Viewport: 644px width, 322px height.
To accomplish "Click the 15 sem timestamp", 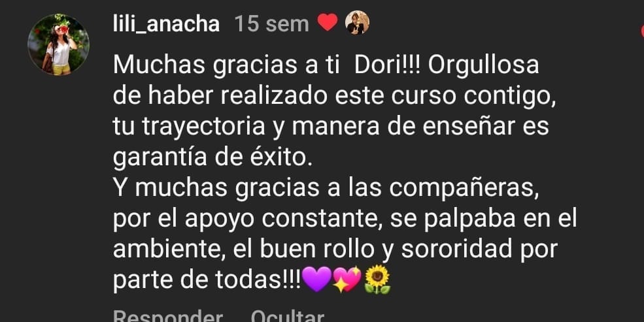I will (x=271, y=24).
